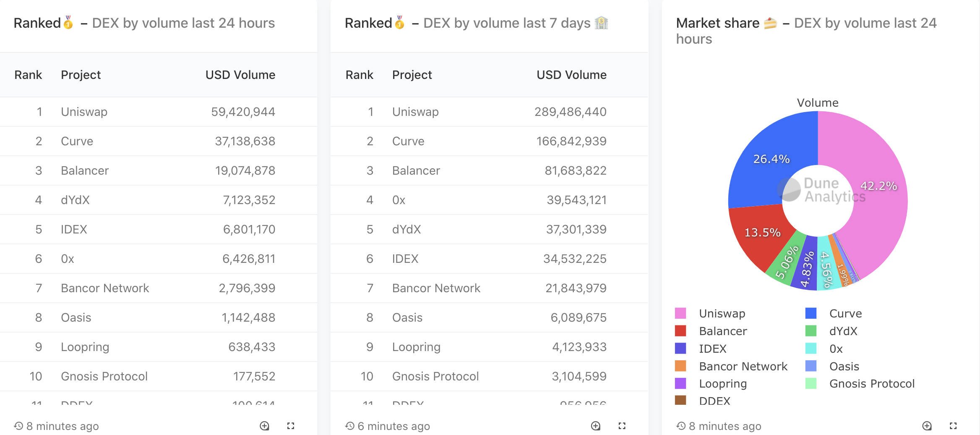Select IDEX volume 6,801,170 cell
Viewport: 980px width, 435px height.
tap(249, 229)
